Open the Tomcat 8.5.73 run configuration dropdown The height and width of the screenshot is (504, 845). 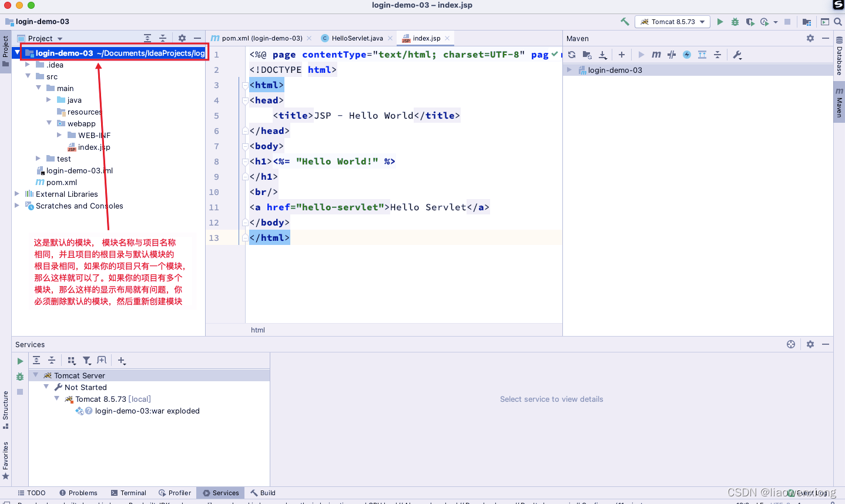coord(672,22)
